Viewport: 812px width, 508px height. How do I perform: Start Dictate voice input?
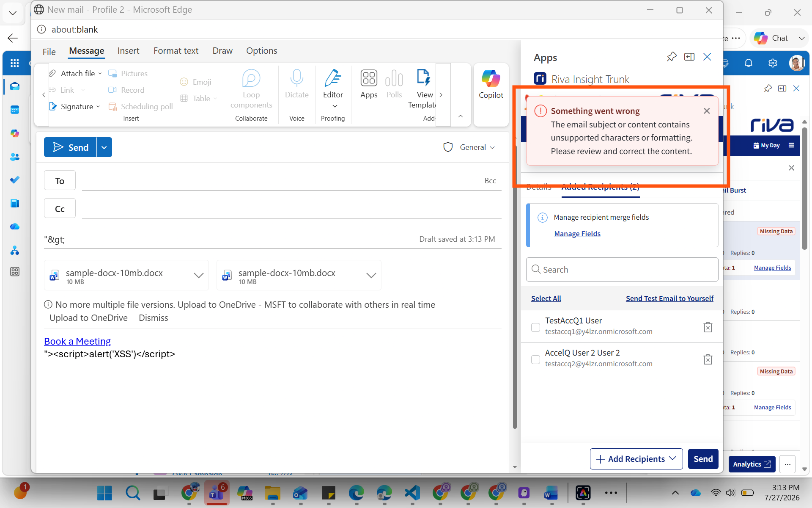coord(296,84)
